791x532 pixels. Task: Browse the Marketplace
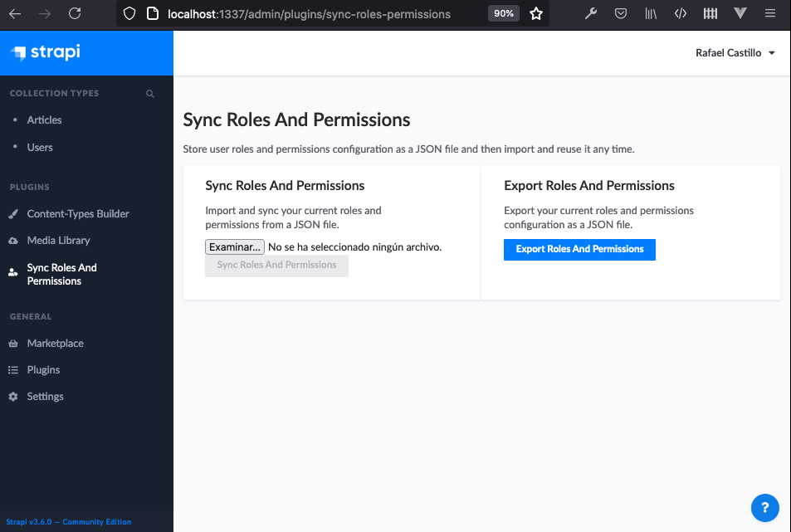coord(55,343)
